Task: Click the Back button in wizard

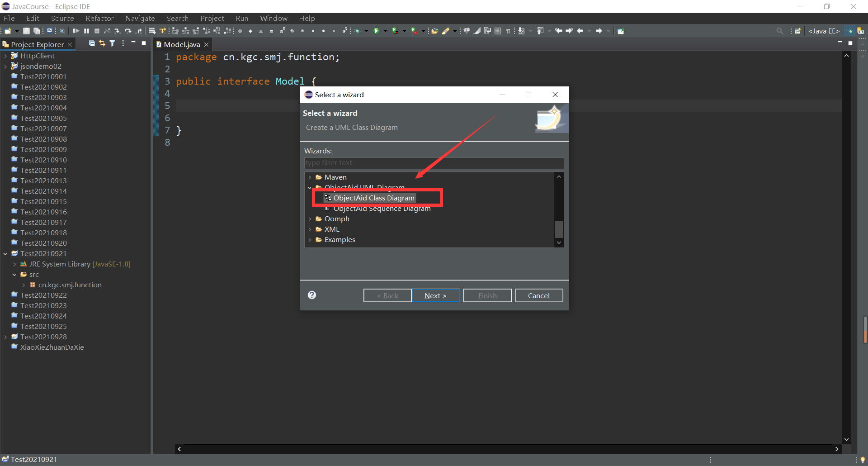Action: (x=387, y=295)
